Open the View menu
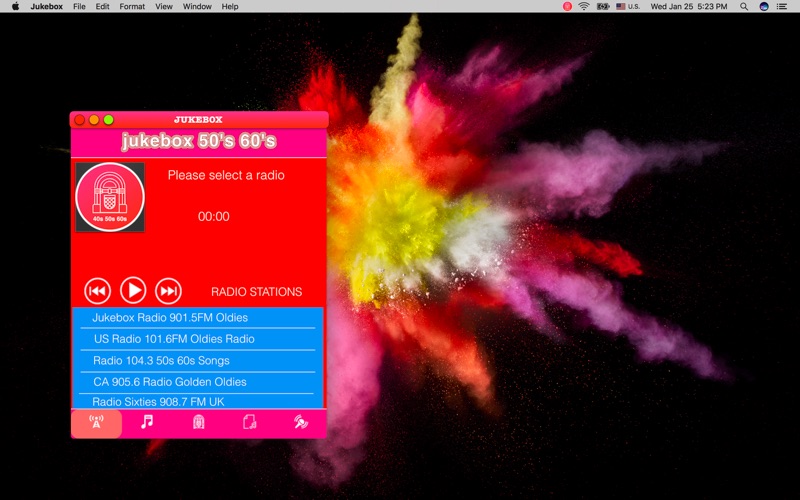Image resolution: width=800 pixels, height=500 pixels. (164, 7)
